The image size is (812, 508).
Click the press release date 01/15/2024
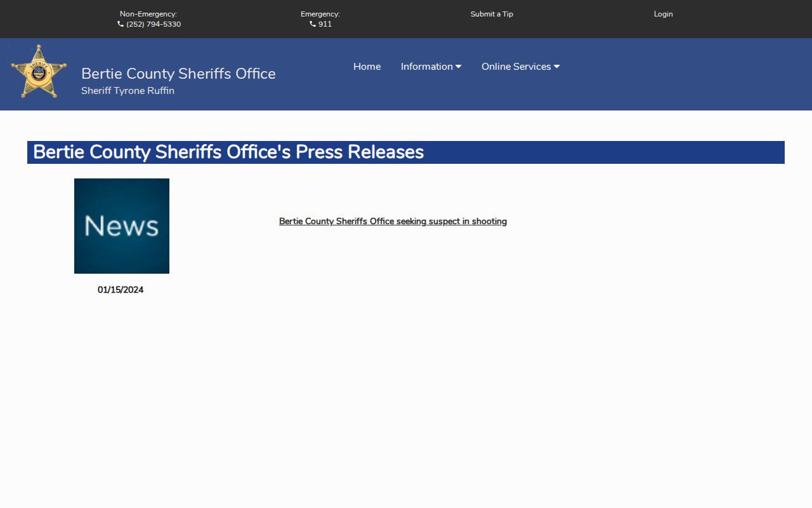pos(121,290)
